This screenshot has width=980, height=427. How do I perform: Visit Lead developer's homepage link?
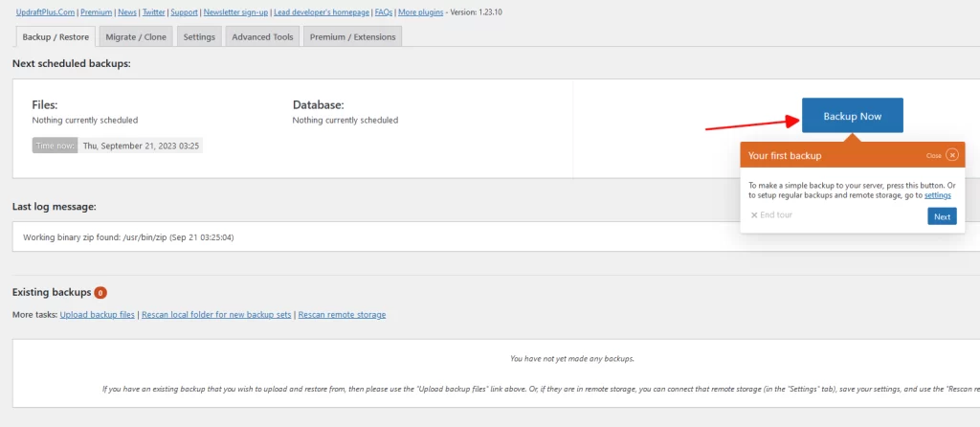pos(322,11)
